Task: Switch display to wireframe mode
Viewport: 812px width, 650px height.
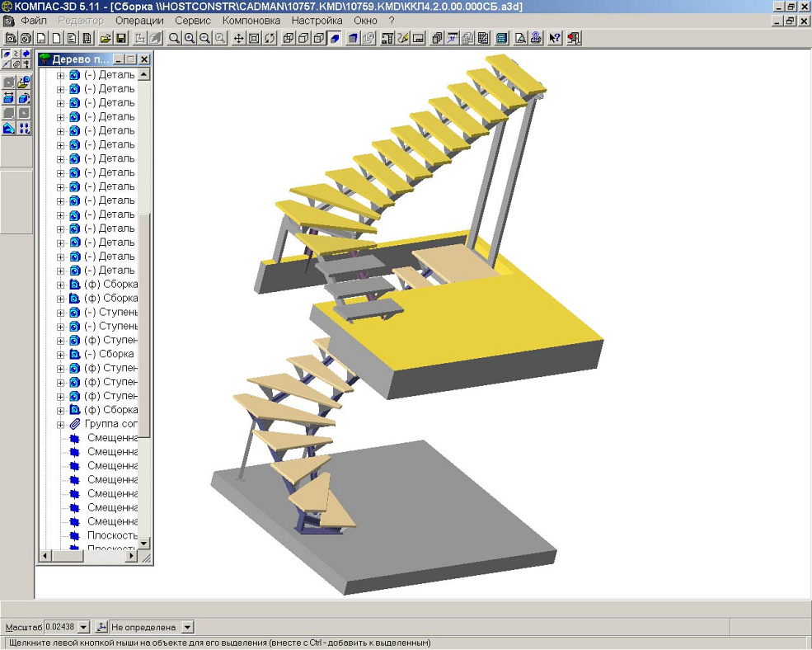Action: click(289, 38)
